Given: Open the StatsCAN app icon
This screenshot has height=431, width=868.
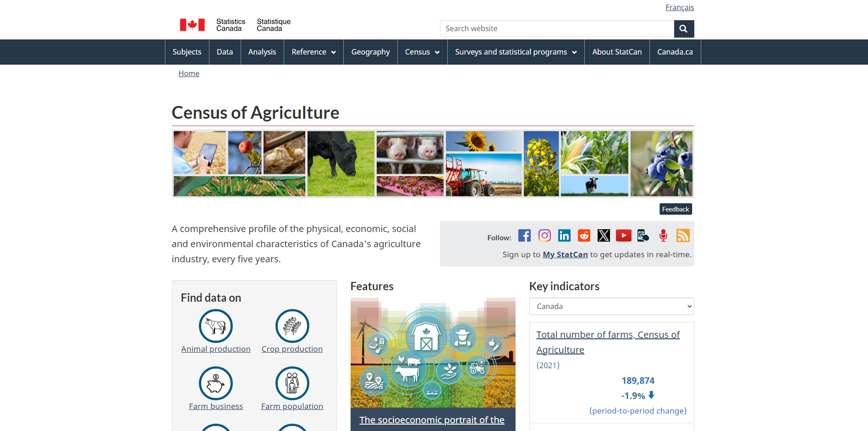Looking at the screenshot, I should pos(643,236).
